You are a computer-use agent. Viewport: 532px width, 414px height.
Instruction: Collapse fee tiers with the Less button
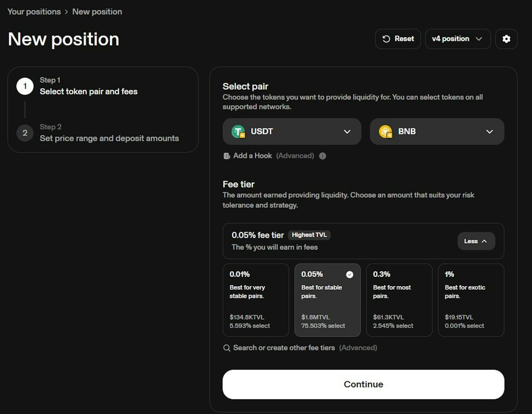coord(476,241)
